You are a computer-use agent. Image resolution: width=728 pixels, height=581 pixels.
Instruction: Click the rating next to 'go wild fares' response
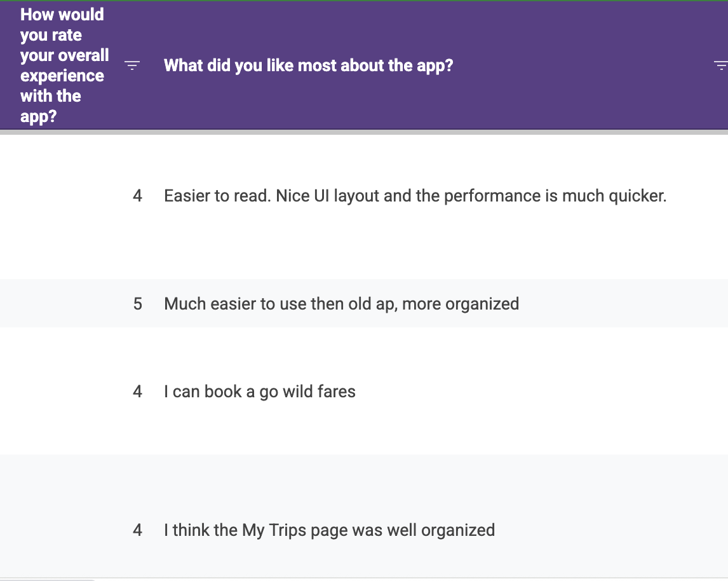point(137,392)
